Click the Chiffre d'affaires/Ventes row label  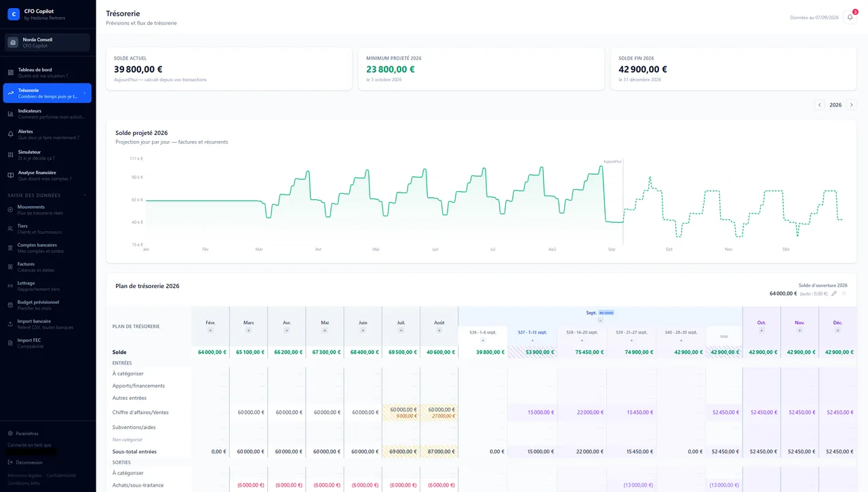tap(140, 412)
